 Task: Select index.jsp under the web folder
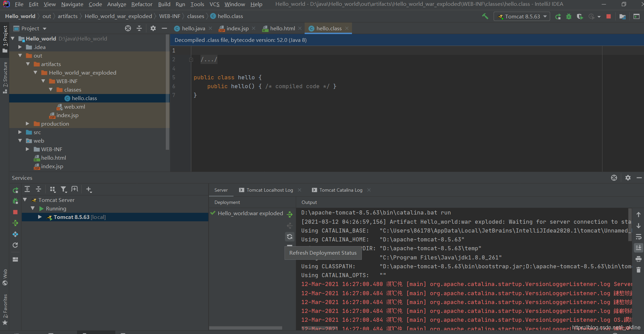click(52, 166)
